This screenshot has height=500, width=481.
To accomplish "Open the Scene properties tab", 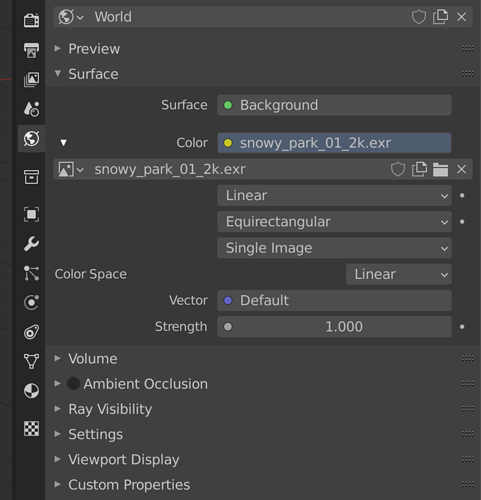I will (31, 109).
